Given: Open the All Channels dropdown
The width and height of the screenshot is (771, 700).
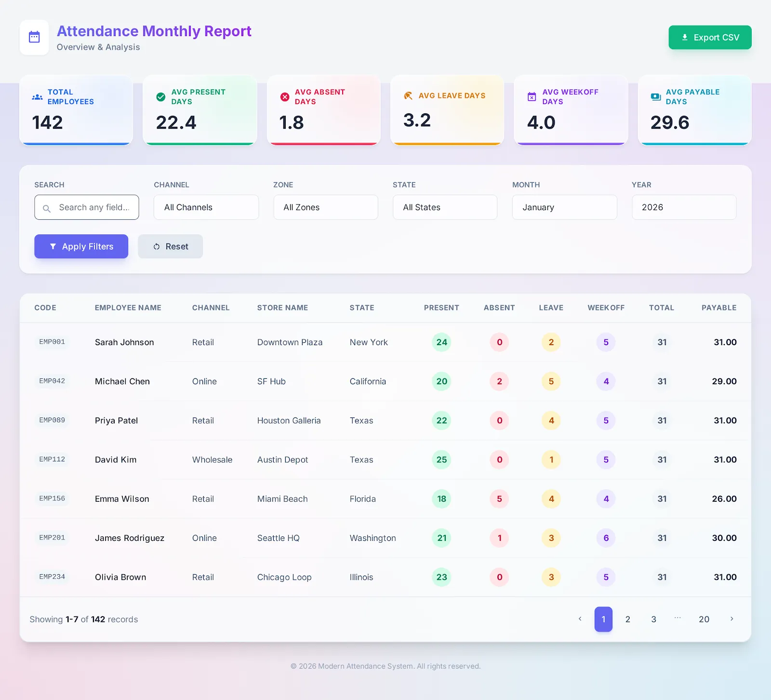Looking at the screenshot, I should click(206, 207).
